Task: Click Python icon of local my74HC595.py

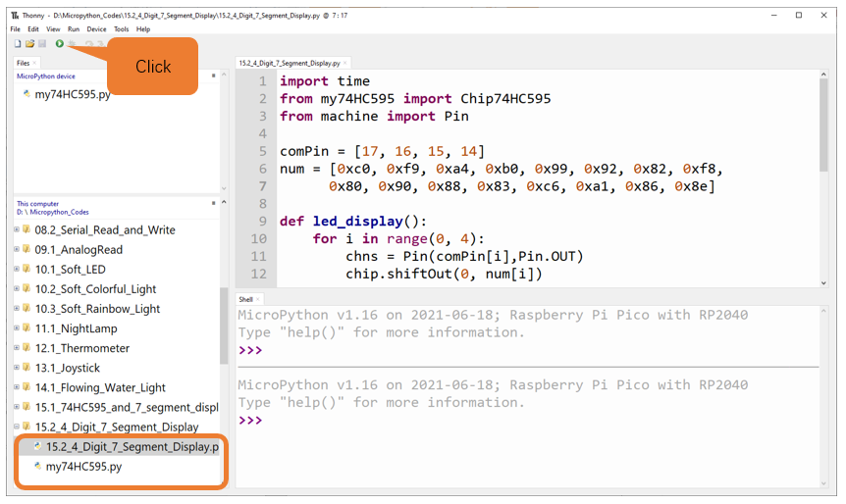Action: point(37,466)
